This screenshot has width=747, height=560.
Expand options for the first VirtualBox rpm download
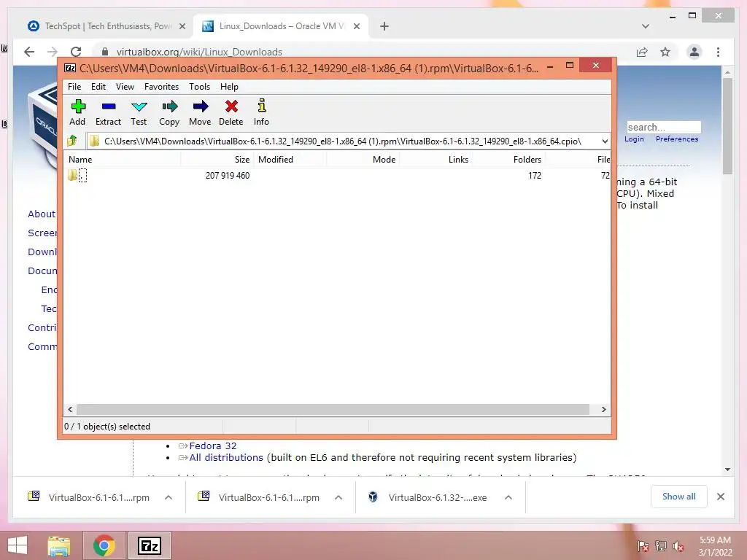point(169,497)
